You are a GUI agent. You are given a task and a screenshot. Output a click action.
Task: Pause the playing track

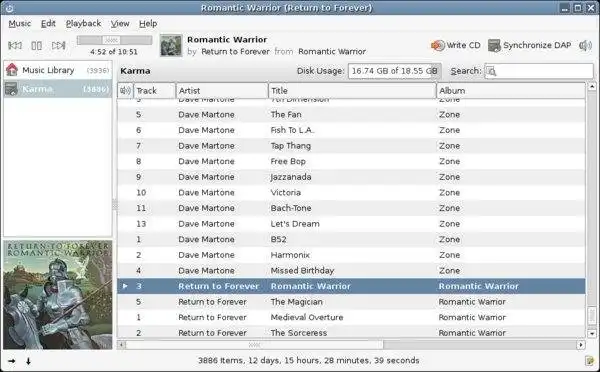tap(36, 46)
